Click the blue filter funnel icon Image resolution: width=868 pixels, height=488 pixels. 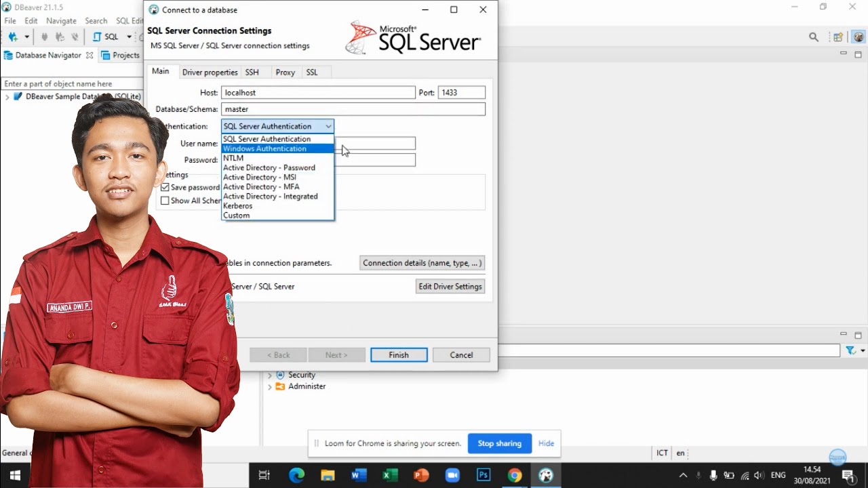point(850,350)
